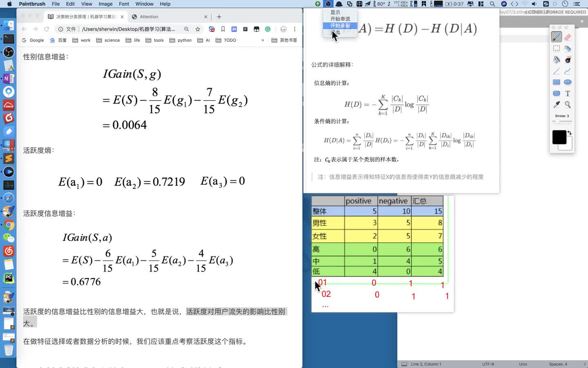Viewport: 588px width, 368px height.
Task: Reload the page in Chrome
Action: pos(47,29)
